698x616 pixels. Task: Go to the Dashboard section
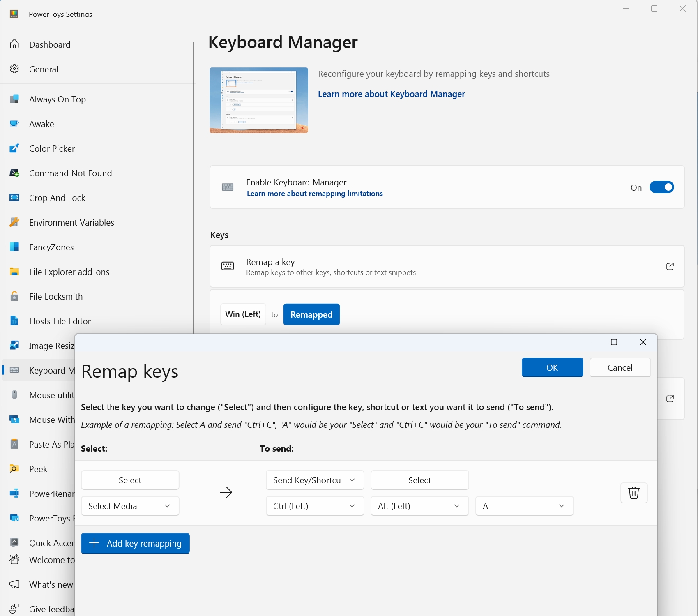(x=49, y=44)
